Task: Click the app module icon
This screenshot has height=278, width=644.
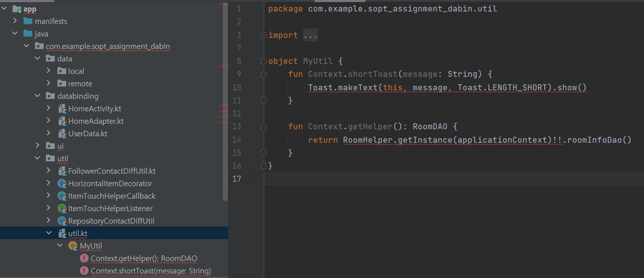Action: [16, 9]
